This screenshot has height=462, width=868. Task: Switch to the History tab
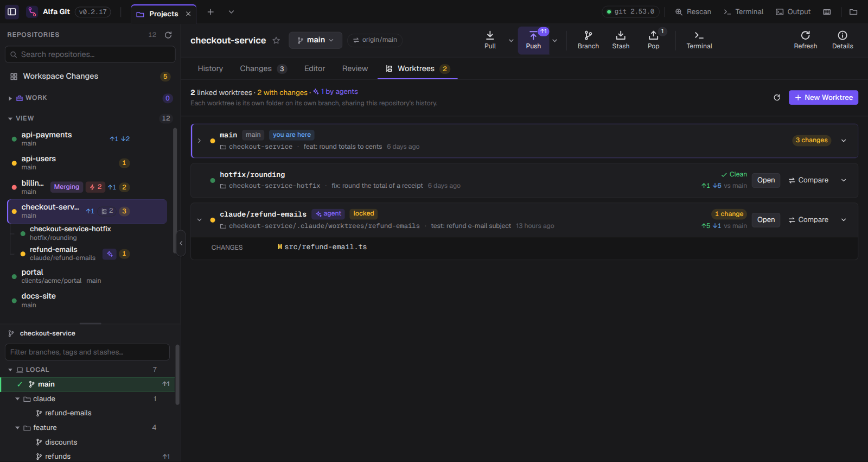point(210,68)
